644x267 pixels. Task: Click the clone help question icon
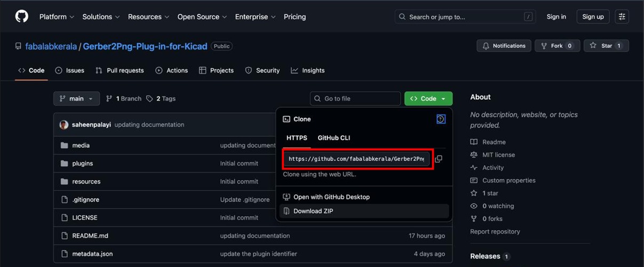coord(441,119)
